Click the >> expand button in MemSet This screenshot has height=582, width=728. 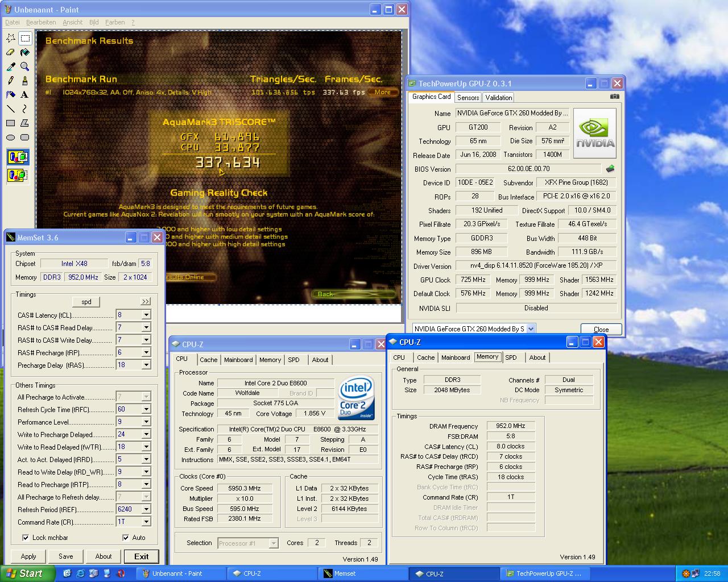pos(146,302)
